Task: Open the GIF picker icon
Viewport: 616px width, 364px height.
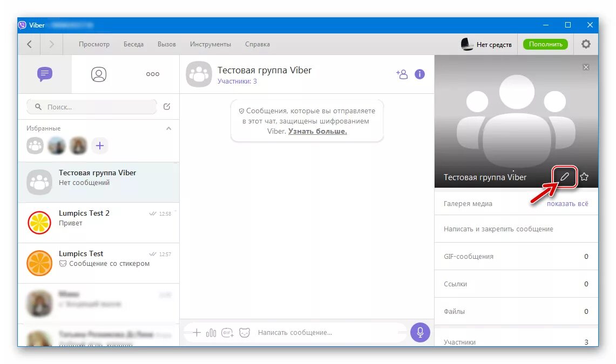Action: (x=227, y=333)
